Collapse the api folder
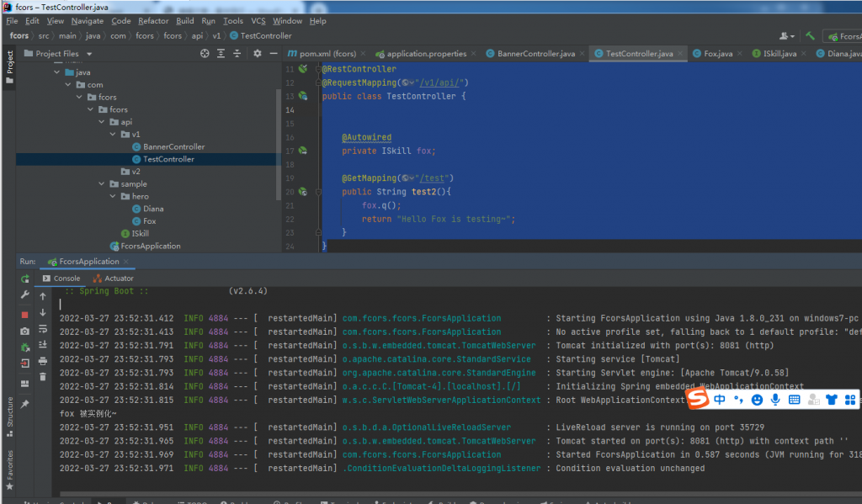Image resolution: width=862 pixels, height=504 pixels. point(102,122)
